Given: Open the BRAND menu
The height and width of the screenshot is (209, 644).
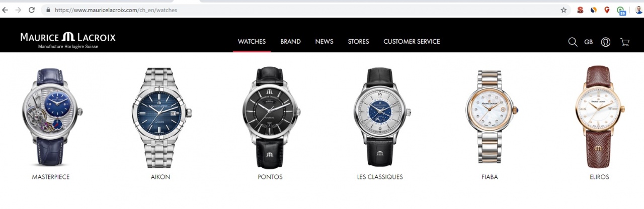Looking at the screenshot, I should coord(290,41).
